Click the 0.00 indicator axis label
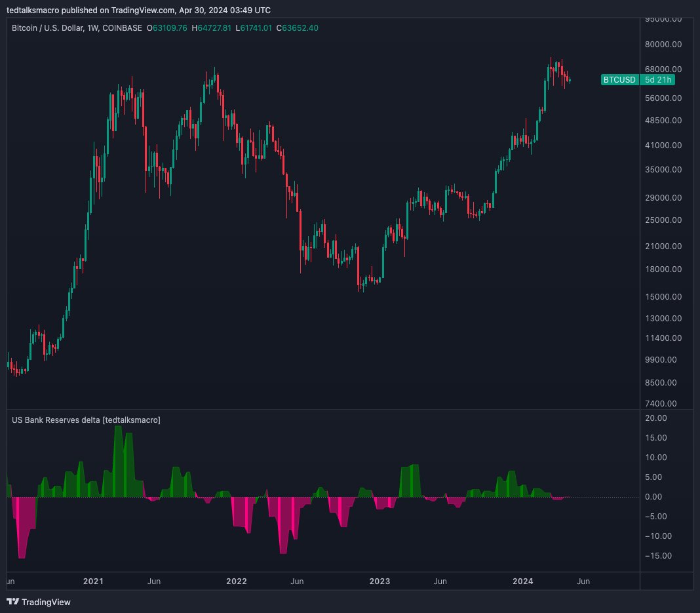The height and width of the screenshot is (613, 700). [653, 497]
